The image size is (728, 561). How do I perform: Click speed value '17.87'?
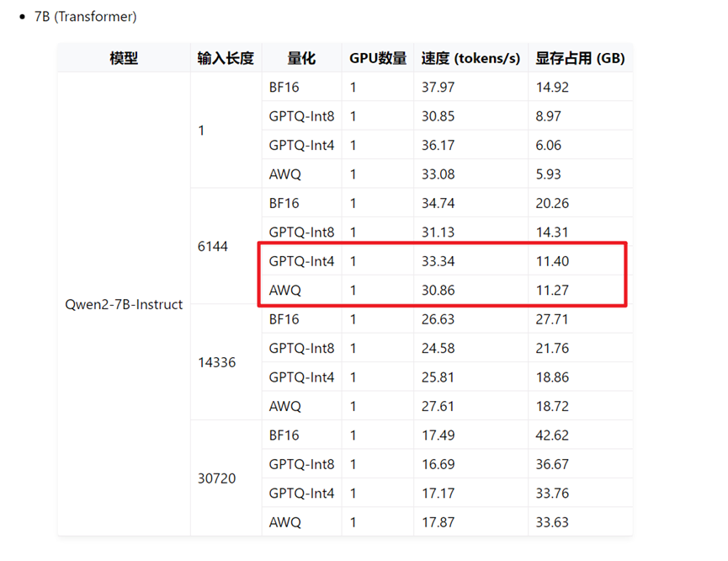[438, 522]
